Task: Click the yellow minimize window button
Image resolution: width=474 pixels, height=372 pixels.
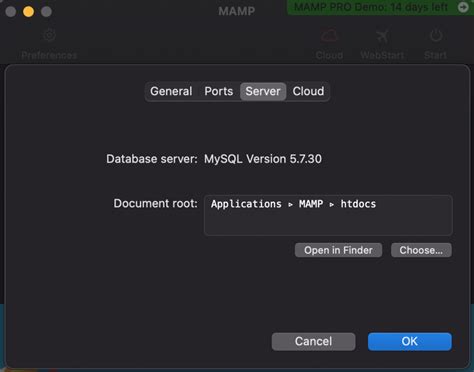Action: pyautogui.click(x=28, y=12)
